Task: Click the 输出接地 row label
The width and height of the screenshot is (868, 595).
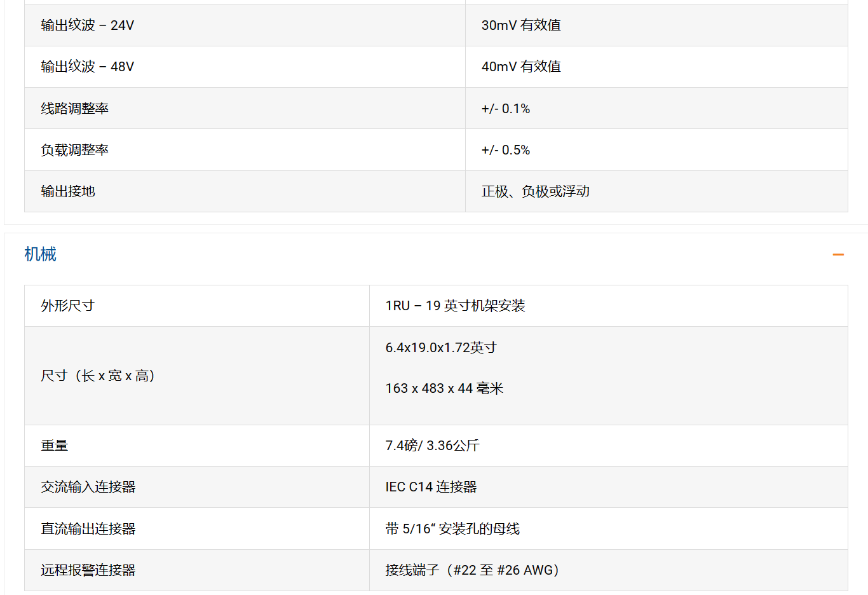Action: (68, 191)
